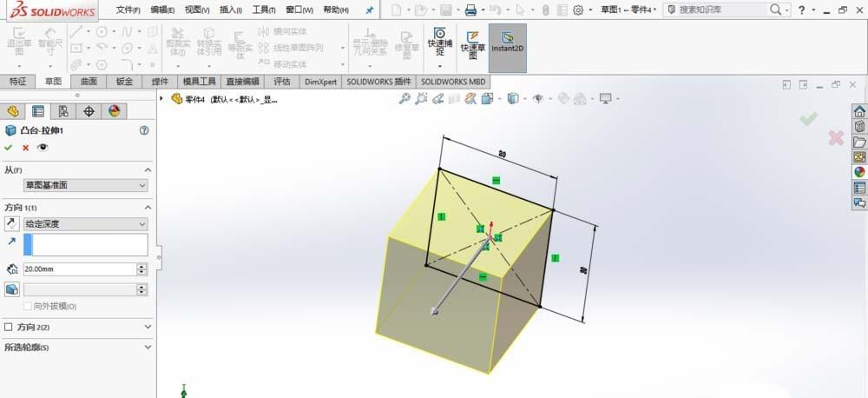The height and width of the screenshot is (398, 868).
Task: Switch to the 焊件 tab
Action: (160, 82)
